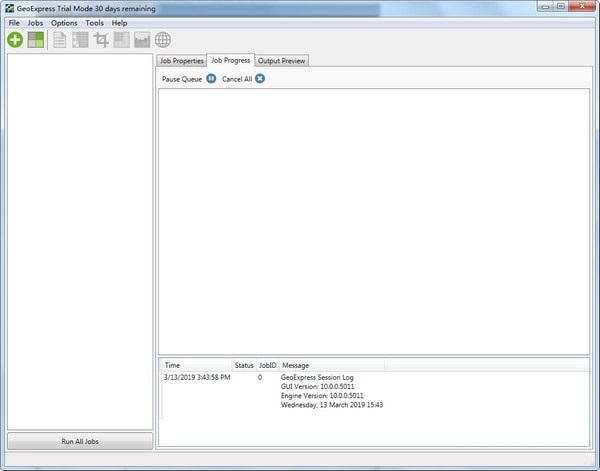Switch to the Output Preview tab

coord(282,61)
